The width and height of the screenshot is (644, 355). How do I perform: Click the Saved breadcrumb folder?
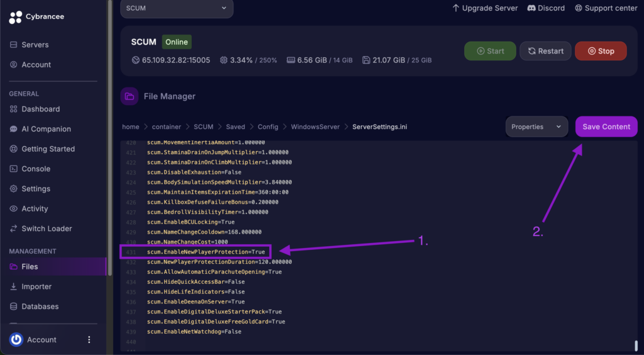[235, 127]
